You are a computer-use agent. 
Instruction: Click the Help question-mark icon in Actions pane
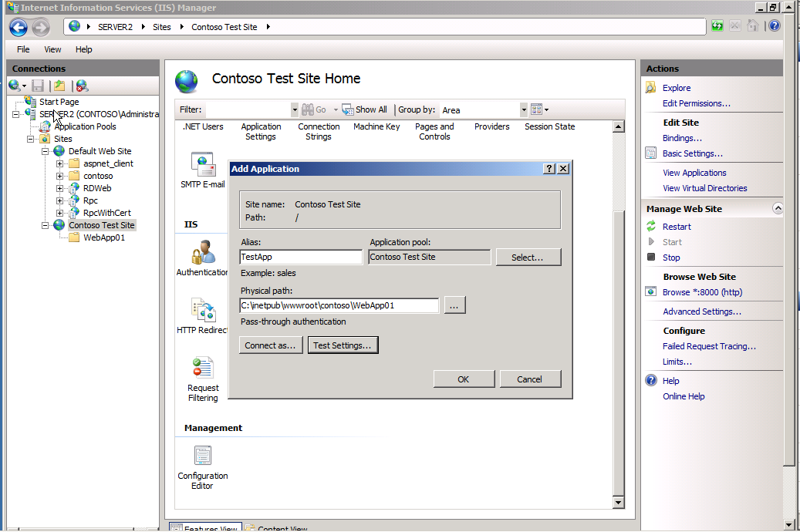(x=651, y=381)
